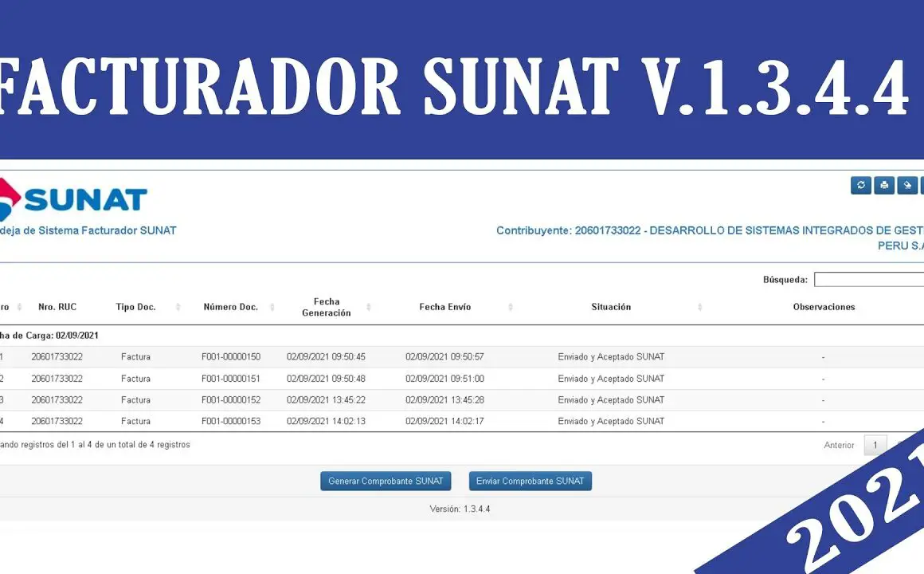This screenshot has height=574, width=924.
Task: Click generation date '02/09/2021 14:02:13'
Action: [326, 421]
